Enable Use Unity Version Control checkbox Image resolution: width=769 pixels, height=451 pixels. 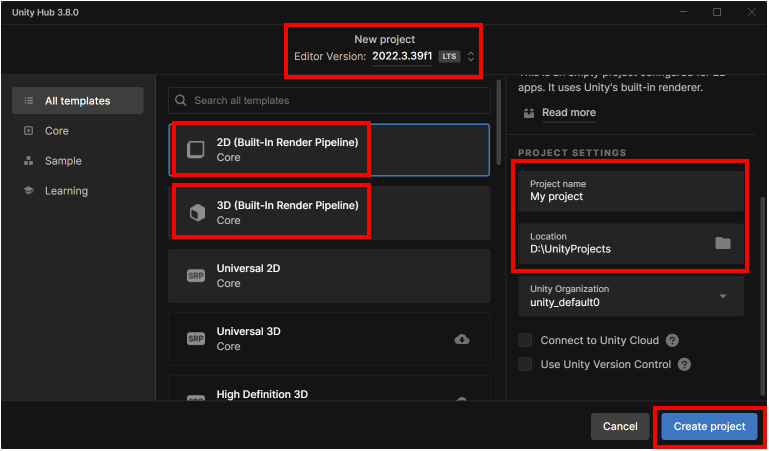525,364
